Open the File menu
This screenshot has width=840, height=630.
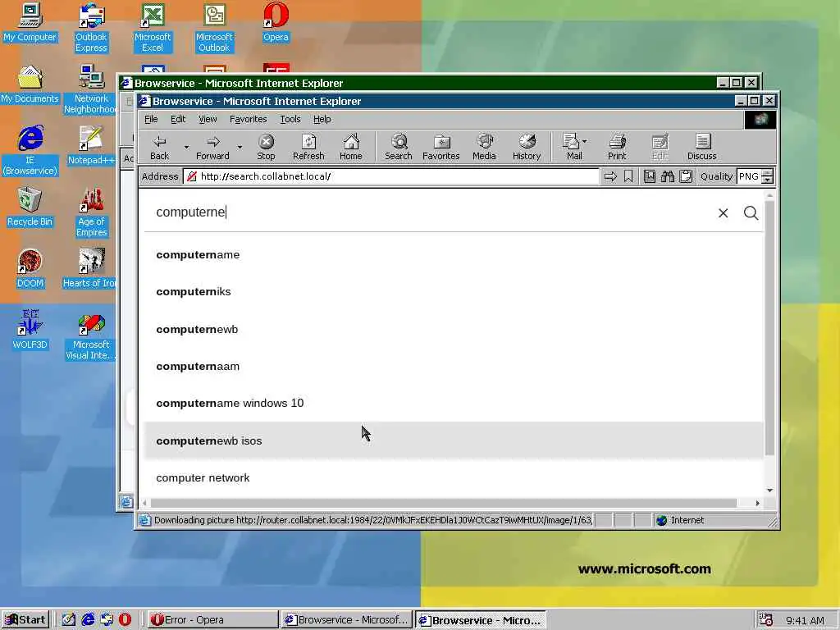[x=151, y=119]
